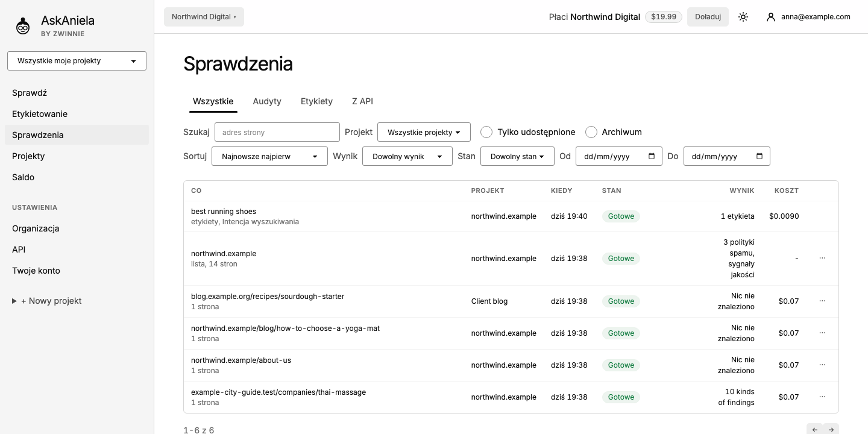Open the example-city-guide.test thai-massage entry
Image resolution: width=868 pixels, height=434 pixels.
[x=278, y=392]
